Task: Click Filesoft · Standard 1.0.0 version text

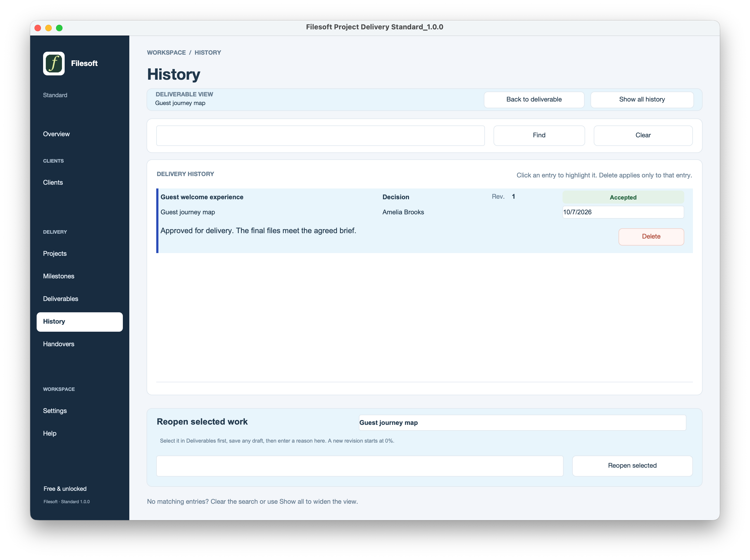Action: pos(67,502)
